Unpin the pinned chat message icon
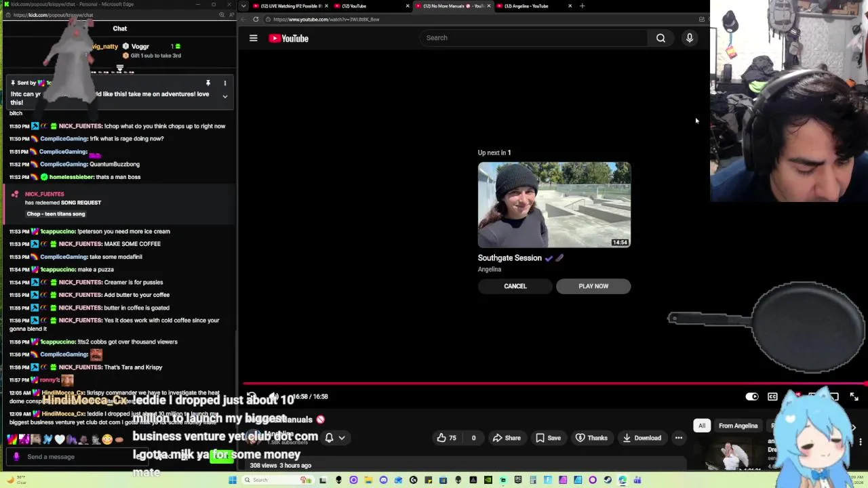Viewport: 868px width, 488px height. [208, 83]
